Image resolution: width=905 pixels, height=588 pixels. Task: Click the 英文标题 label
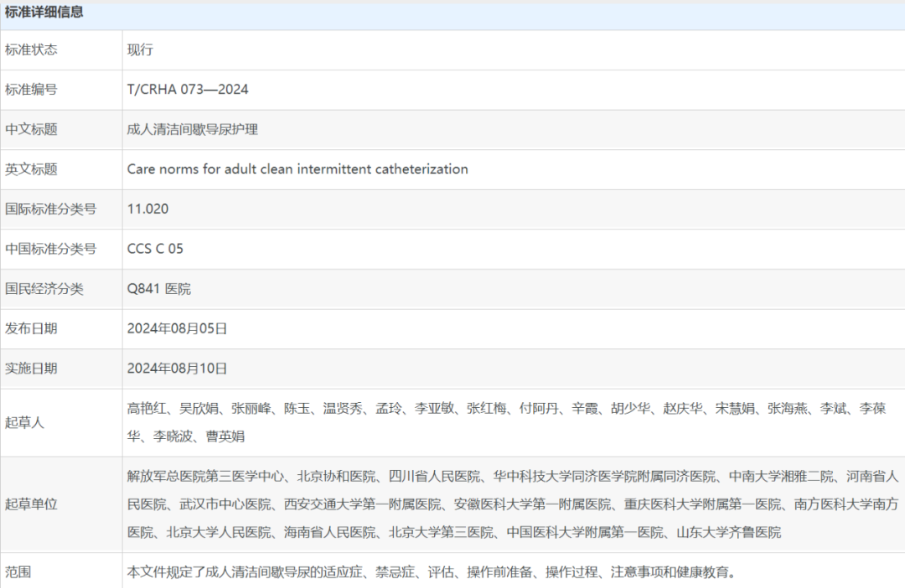tap(31, 169)
